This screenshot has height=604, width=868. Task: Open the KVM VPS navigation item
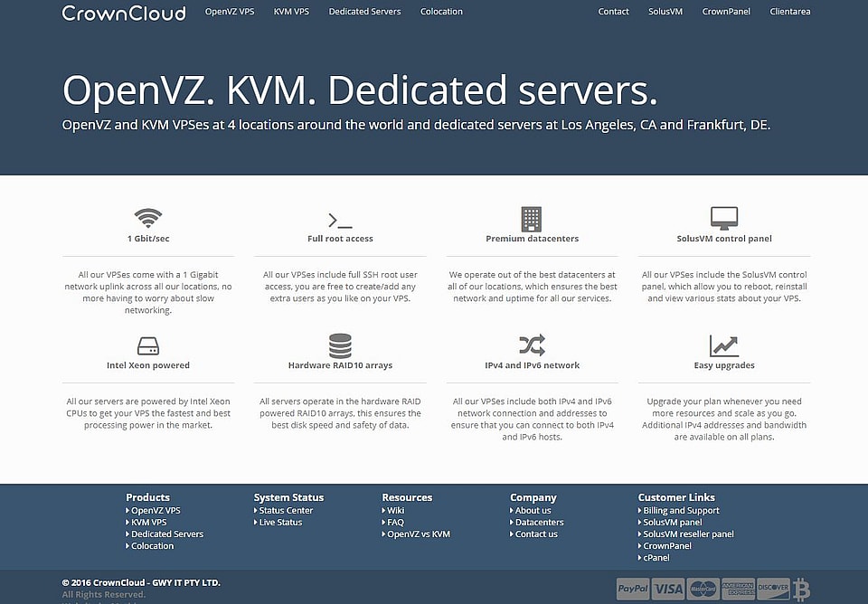[x=291, y=12]
